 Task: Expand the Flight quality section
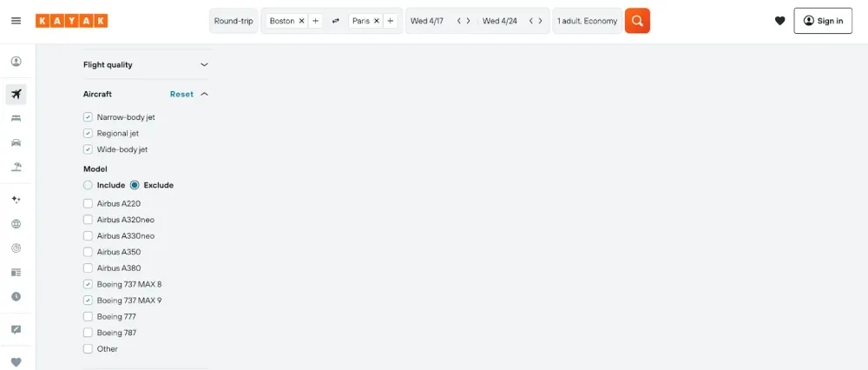coord(204,64)
